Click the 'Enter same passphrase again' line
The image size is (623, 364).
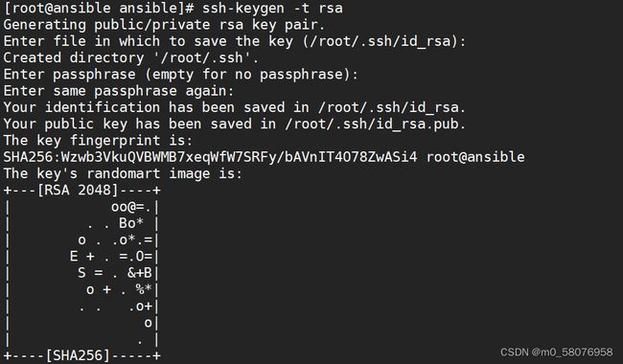(119, 91)
